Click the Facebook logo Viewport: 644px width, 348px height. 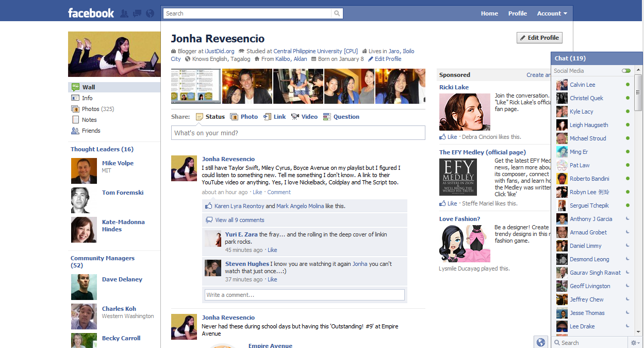click(91, 13)
